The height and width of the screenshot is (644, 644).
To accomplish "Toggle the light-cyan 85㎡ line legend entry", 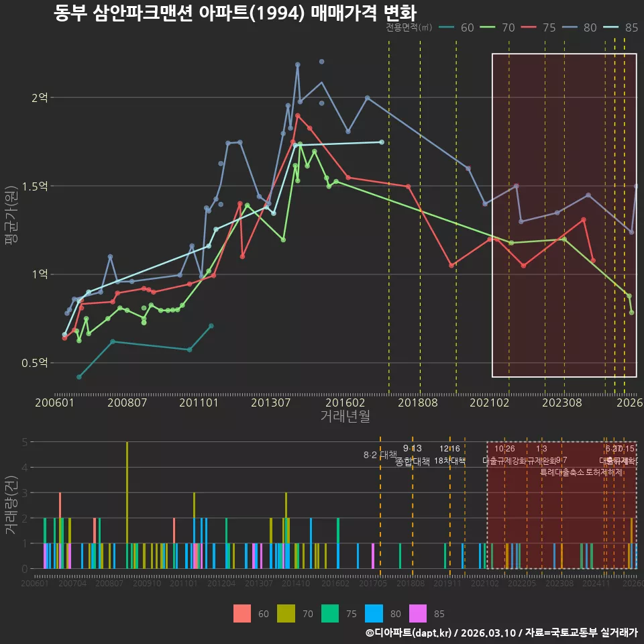I will click(621, 28).
